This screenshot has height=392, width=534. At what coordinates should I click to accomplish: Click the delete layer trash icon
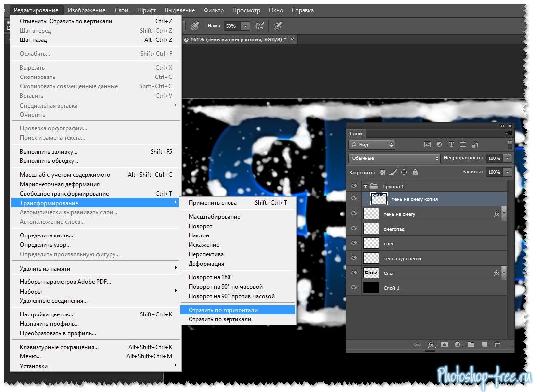pyautogui.click(x=497, y=345)
